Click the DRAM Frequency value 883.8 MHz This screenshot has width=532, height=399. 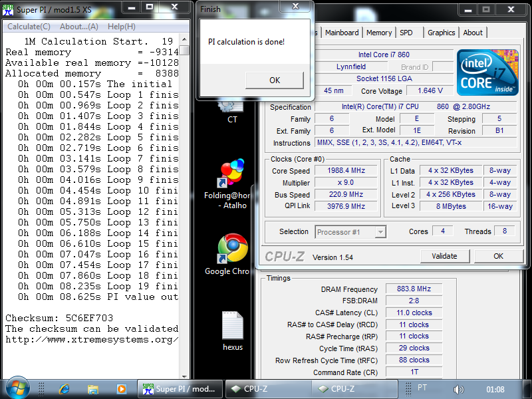pyautogui.click(x=414, y=289)
